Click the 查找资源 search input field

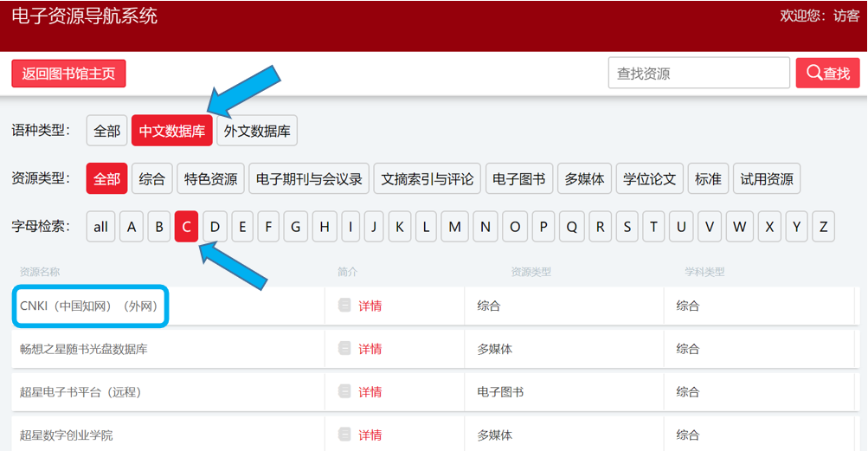point(698,74)
